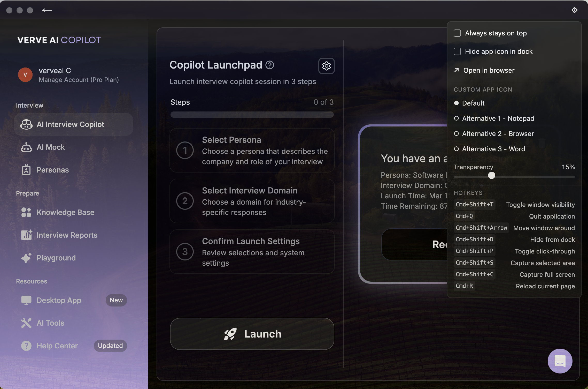588x389 pixels.
Task: Switch to the Desktop App section
Action: coord(59,300)
